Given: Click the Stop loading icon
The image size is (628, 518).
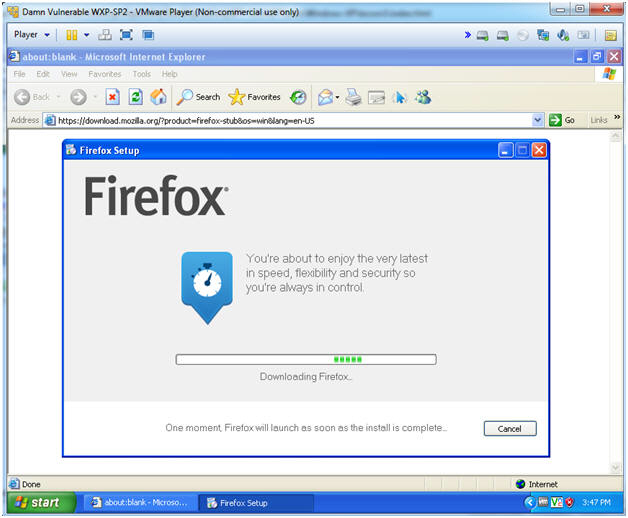Looking at the screenshot, I should [x=113, y=97].
